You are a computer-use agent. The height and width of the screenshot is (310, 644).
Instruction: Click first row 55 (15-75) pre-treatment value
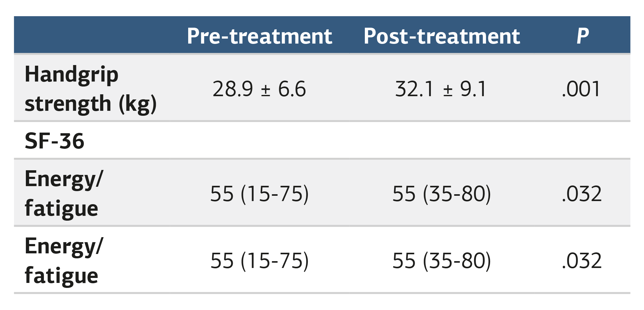pos(260,194)
